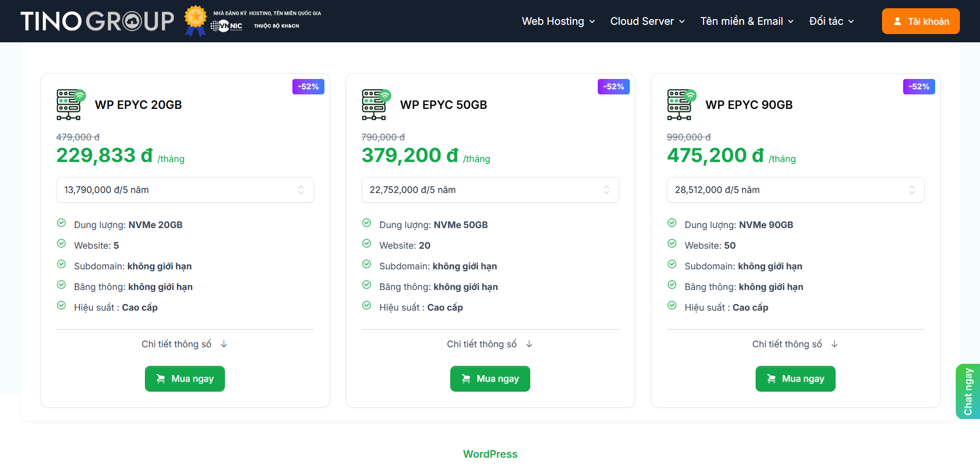Click the VNNIC registrar badge icon
Image resolution: width=980 pixels, height=468 pixels.
227,26
